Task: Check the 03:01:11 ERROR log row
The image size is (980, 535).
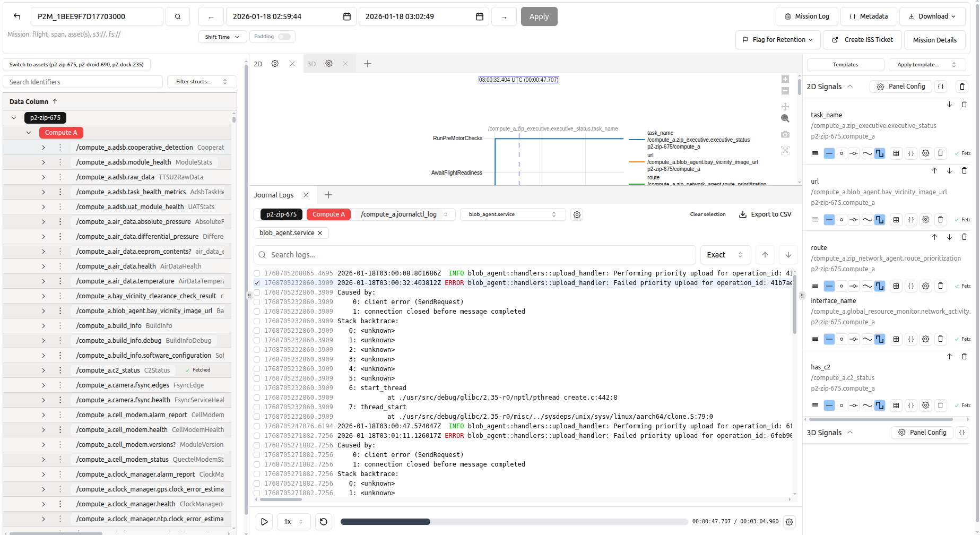Action: (x=257, y=436)
